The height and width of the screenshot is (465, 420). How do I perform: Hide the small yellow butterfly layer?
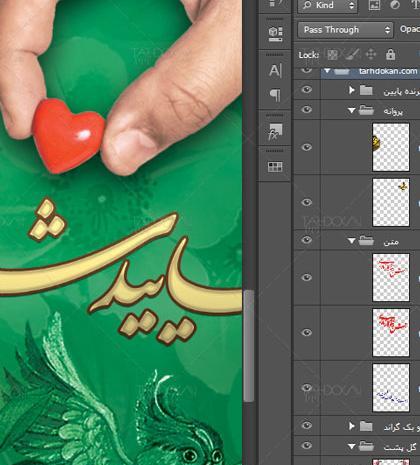307,202
